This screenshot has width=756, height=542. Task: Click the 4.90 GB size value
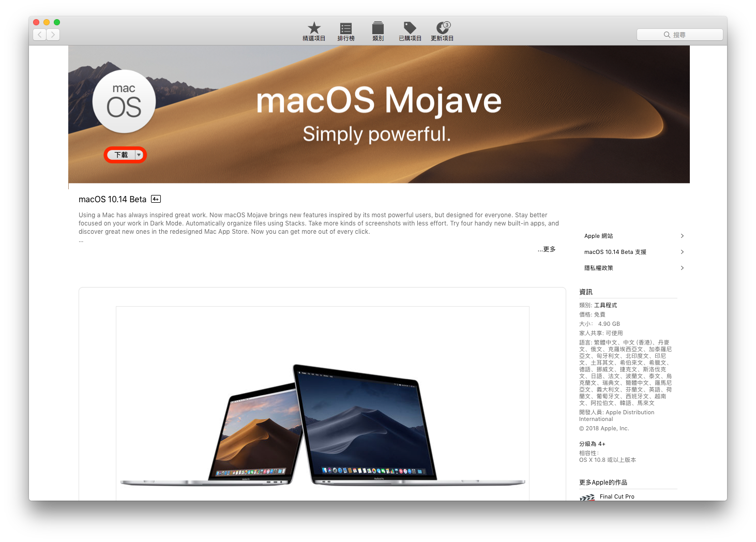pos(609,324)
